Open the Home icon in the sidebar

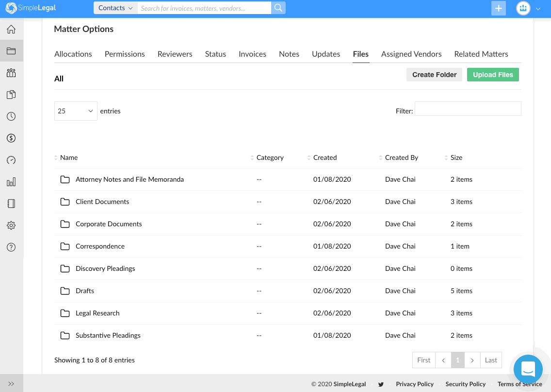[x=11, y=29]
